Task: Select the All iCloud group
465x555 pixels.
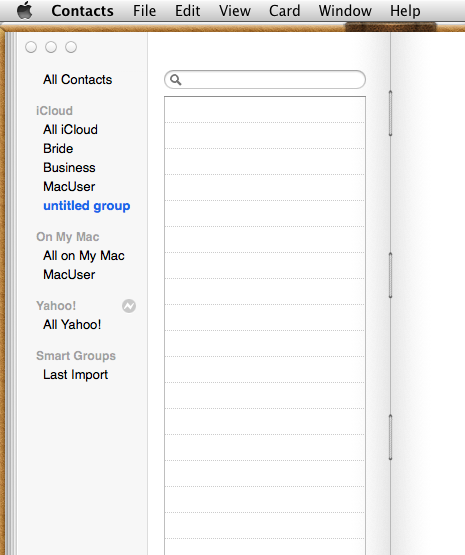Action: [x=70, y=130]
